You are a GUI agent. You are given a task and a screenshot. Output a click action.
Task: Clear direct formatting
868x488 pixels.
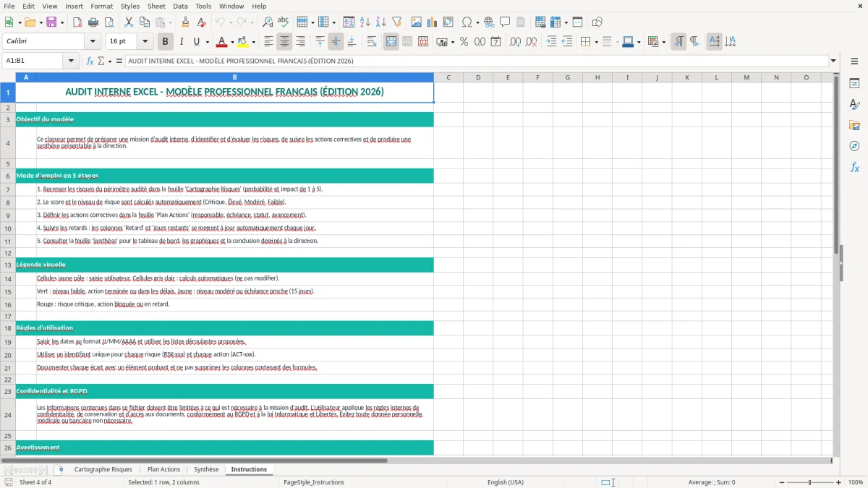tap(201, 22)
